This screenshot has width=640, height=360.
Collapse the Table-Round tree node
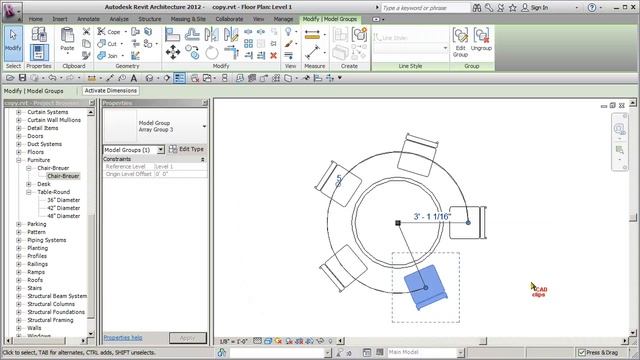(x=29, y=192)
